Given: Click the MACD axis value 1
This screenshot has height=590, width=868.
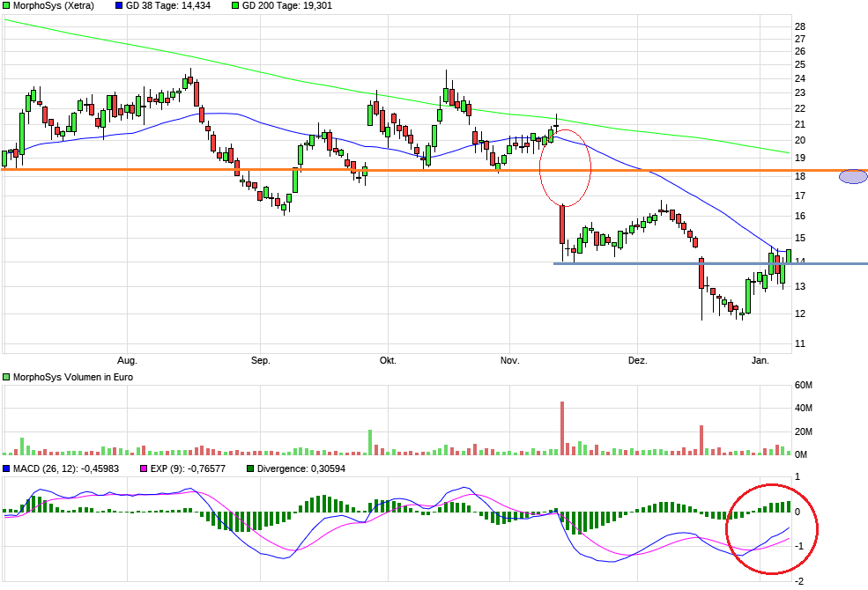Looking at the screenshot, I should (798, 476).
